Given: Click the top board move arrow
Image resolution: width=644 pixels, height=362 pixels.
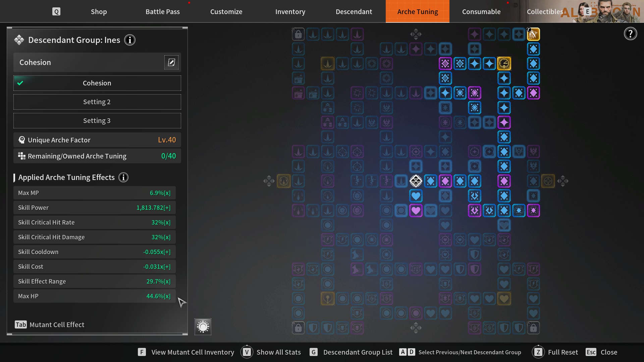Looking at the screenshot, I should (416, 34).
